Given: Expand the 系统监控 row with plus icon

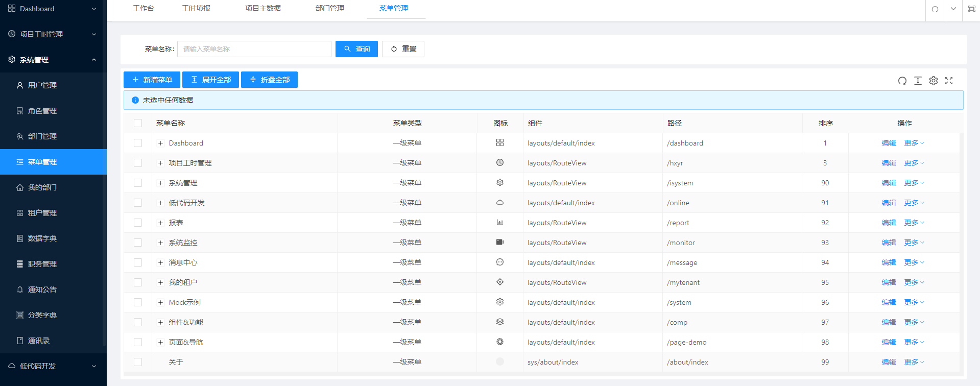Looking at the screenshot, I should 160,243.
